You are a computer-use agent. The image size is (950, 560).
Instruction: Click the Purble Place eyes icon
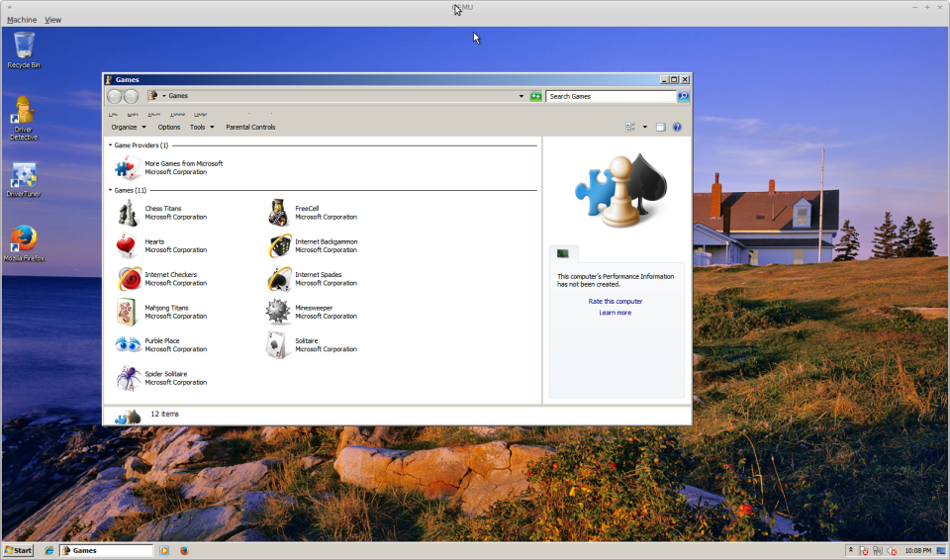(x=129, y=345)
